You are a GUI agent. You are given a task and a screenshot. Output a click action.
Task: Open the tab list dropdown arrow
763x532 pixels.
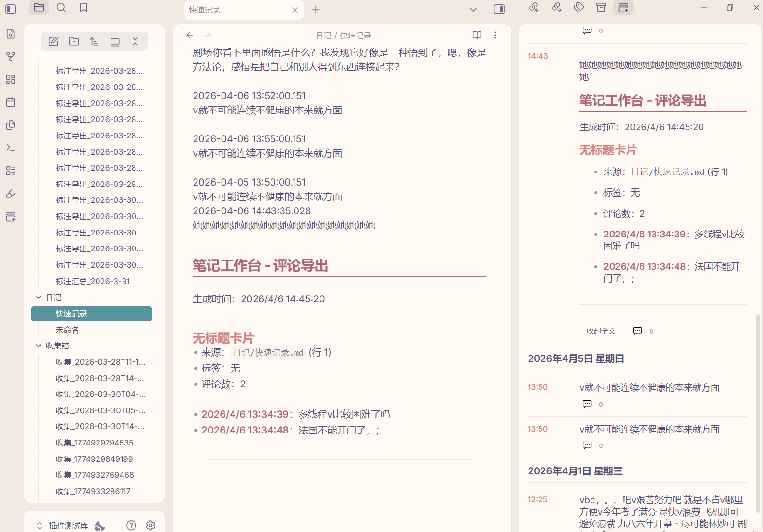(473, 10)
